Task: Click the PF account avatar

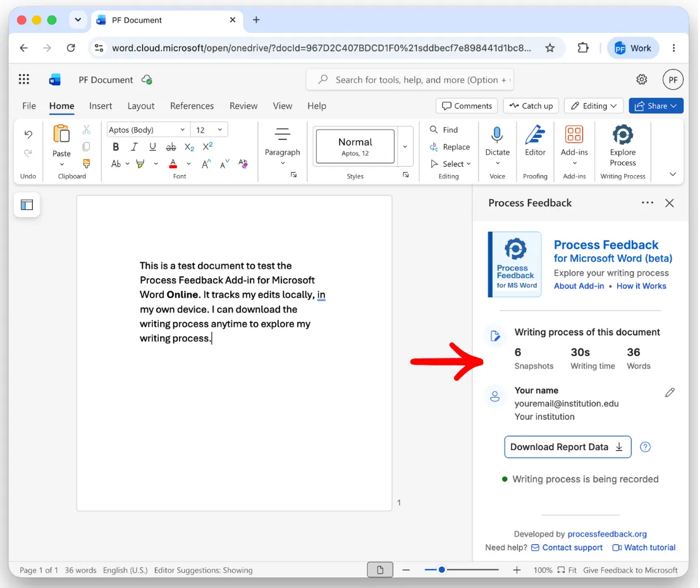Action: (673, 80)
